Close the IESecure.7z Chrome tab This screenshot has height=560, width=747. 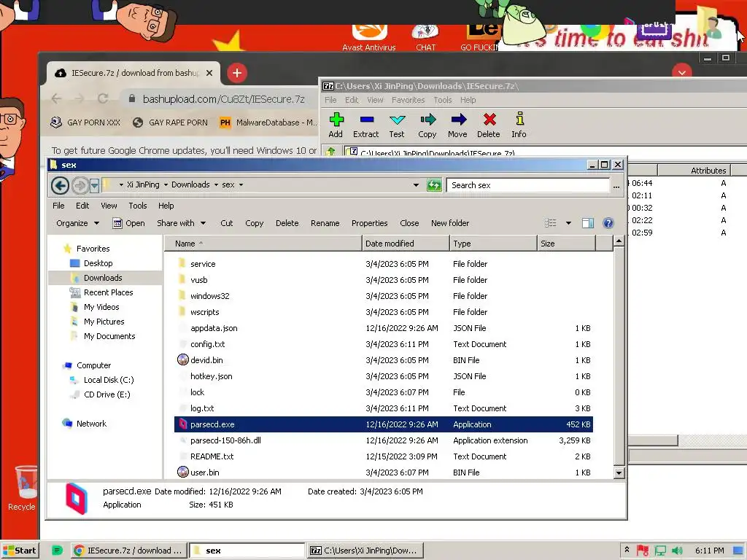click(209, 73)
